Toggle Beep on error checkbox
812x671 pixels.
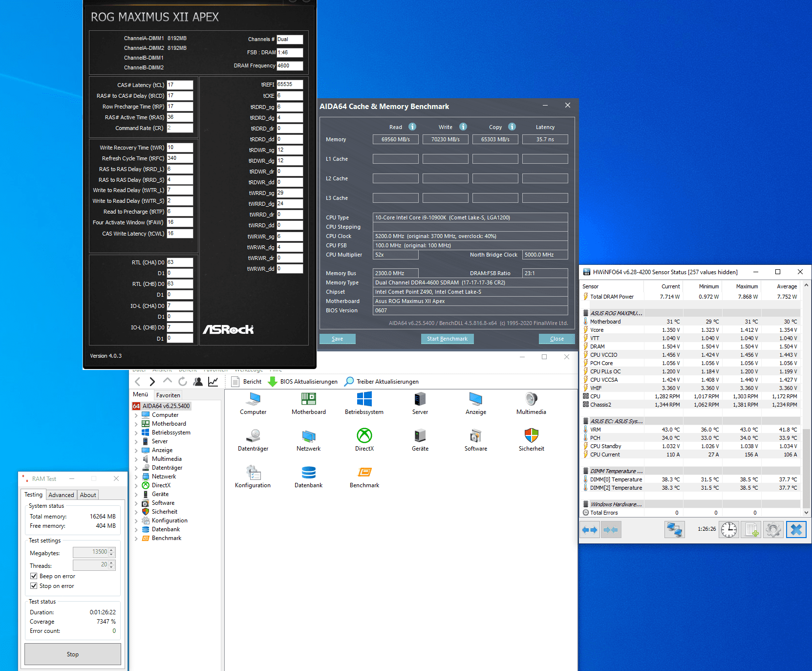click(34, 576)
